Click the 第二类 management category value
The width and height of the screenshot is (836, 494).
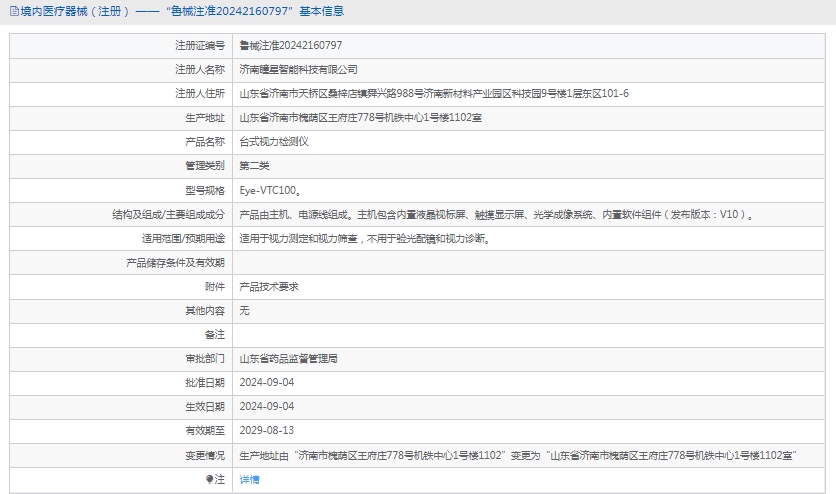click(x=254, y=165)
